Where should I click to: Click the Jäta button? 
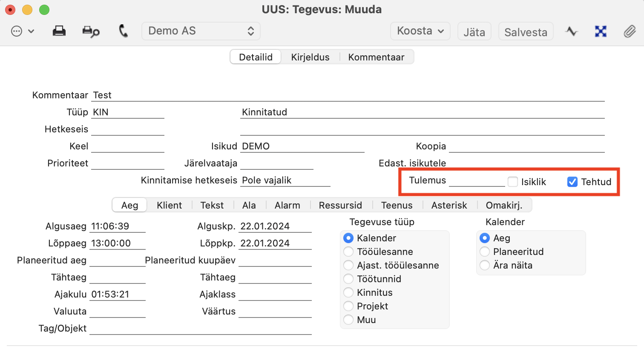pos(474,31)
